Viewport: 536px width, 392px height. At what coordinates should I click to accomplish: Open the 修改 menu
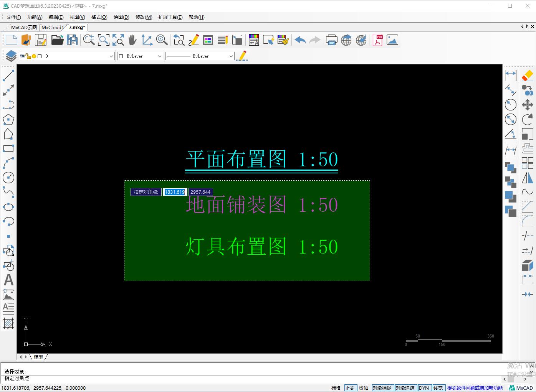pos(143,17)
